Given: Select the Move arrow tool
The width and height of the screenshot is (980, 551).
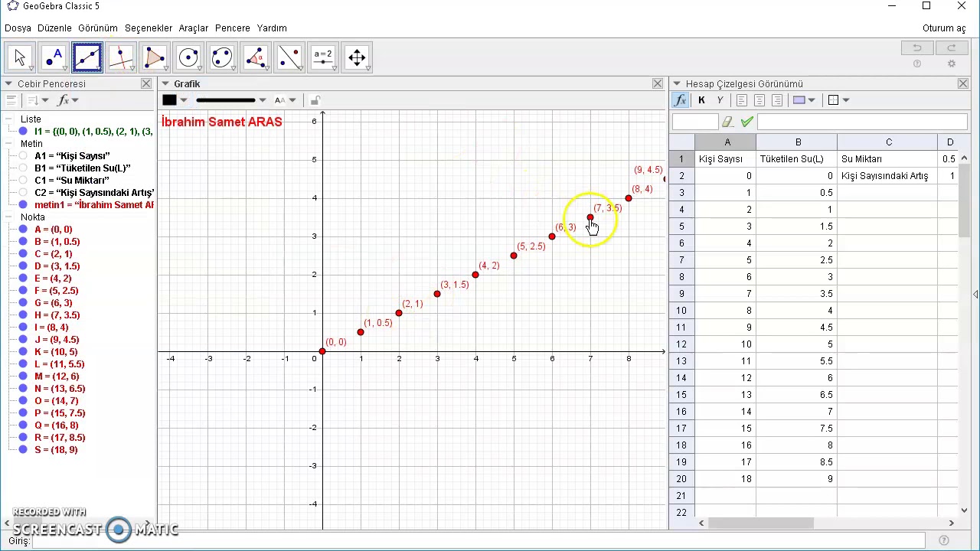Looking at the screenshot, I should pos(20,57).
